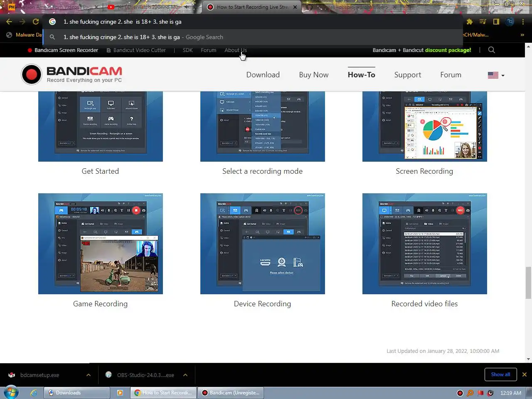Screen dimensions: 532x399
Task: Click the Device Recording thumbnail image
Action: click(x=263, y=244)
